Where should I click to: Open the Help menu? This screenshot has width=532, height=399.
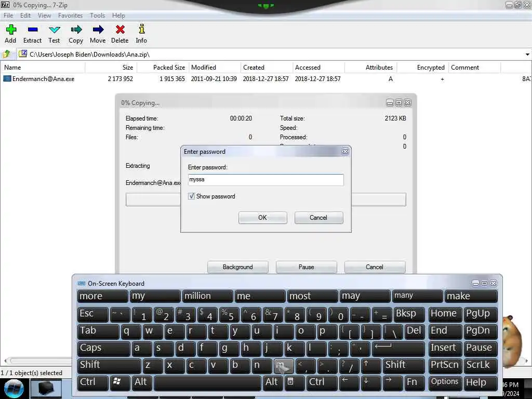coord(118,15)
